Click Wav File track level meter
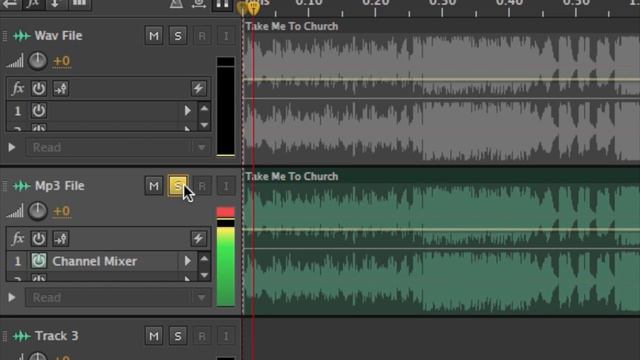This screenshot has height=360, width=640. click(226, 107)
